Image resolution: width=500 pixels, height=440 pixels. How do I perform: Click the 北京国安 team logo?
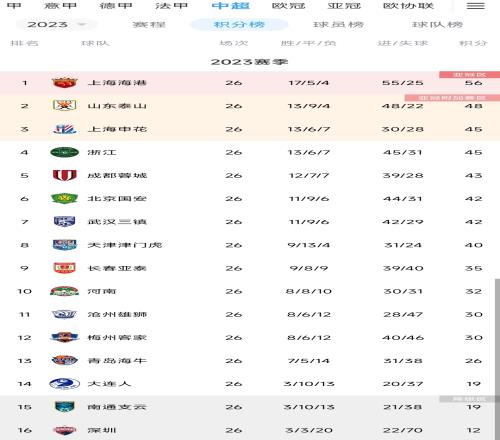[x=64, y=199]
